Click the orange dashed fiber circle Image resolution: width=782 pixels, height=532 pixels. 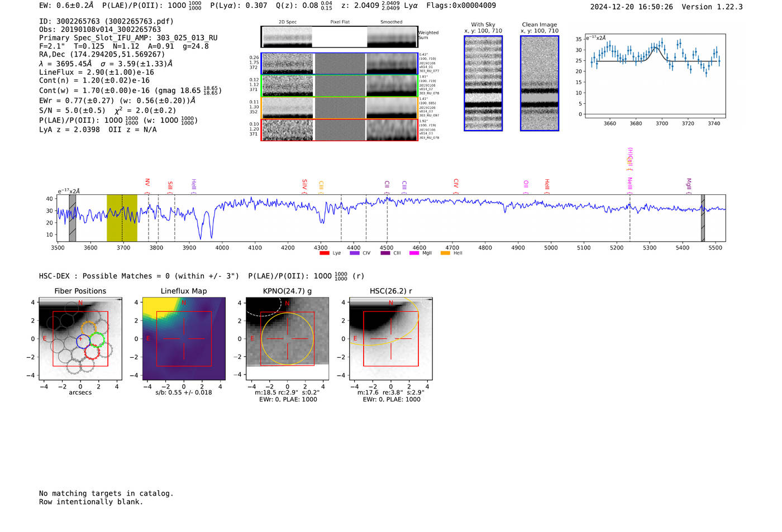tap(89, 329)
